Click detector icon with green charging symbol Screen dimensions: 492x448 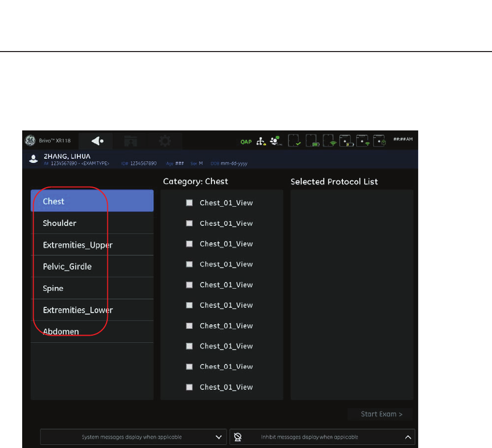pyautogui.click(x=380, y=141)
